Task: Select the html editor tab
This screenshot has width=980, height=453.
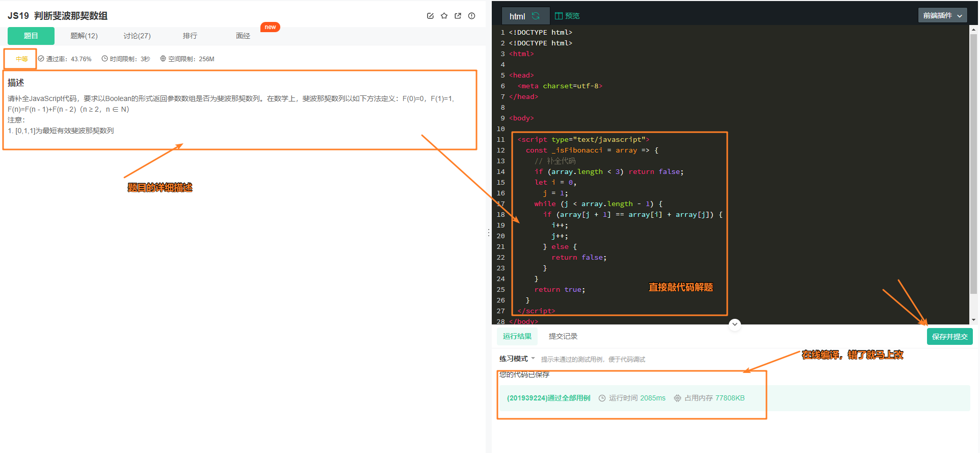Action: pos(525,16)
